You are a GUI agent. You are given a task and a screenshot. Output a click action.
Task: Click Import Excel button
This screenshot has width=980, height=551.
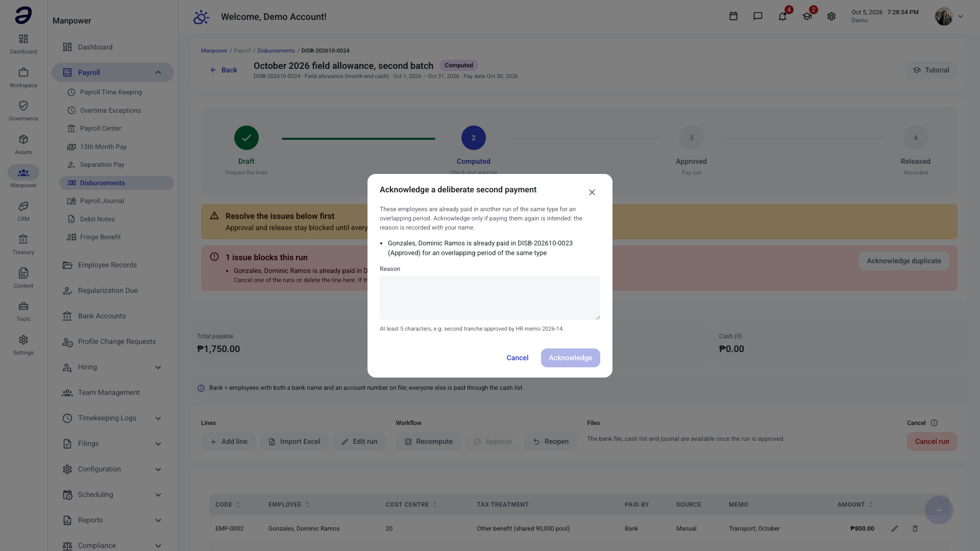294,441
